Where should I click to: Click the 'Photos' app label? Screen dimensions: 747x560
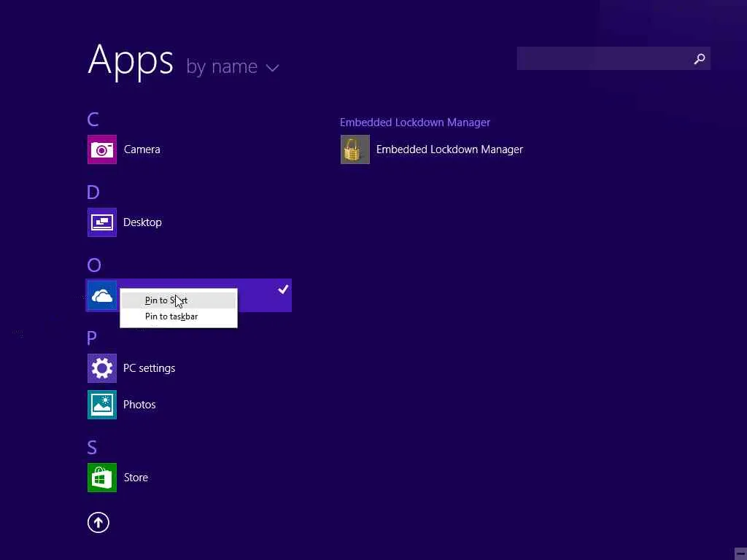pos(139,405)
